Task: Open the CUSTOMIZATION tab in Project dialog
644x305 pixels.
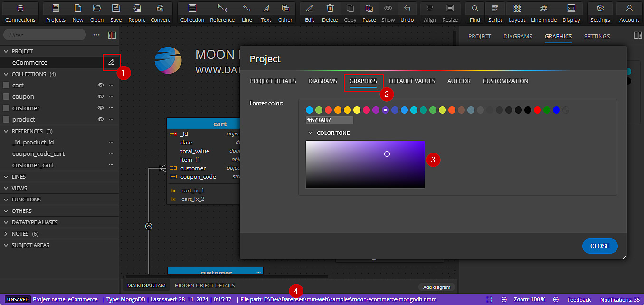Action: 505,81
